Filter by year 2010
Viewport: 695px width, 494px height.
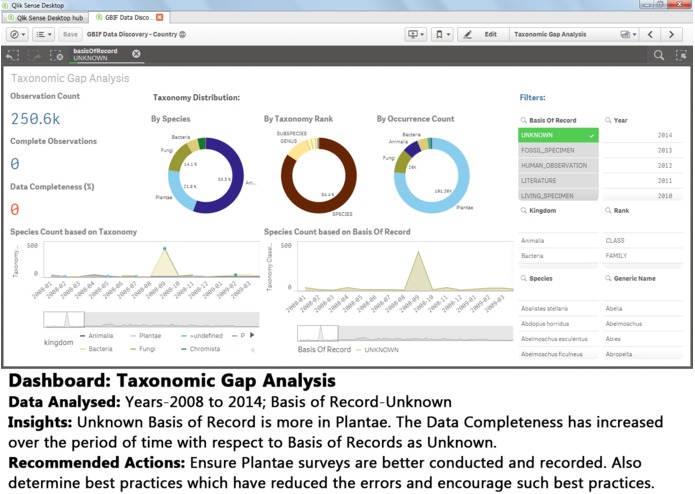click(x=643, y=195)
